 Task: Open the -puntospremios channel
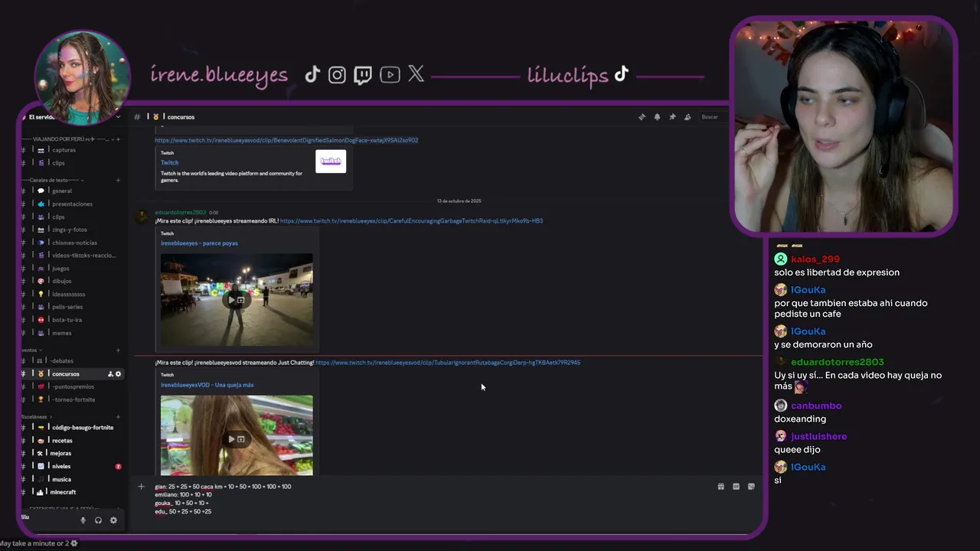[72, 386]
